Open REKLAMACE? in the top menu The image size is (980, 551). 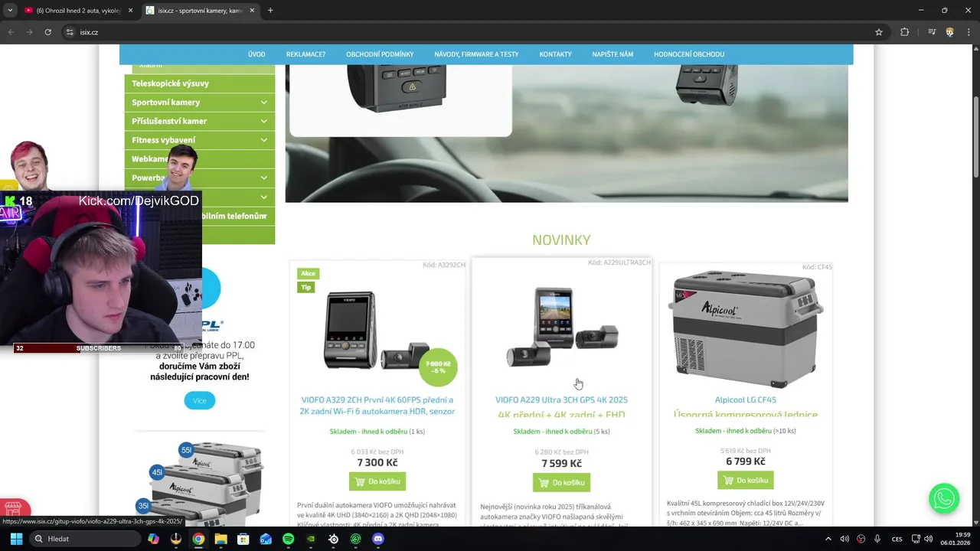[305, 54]
